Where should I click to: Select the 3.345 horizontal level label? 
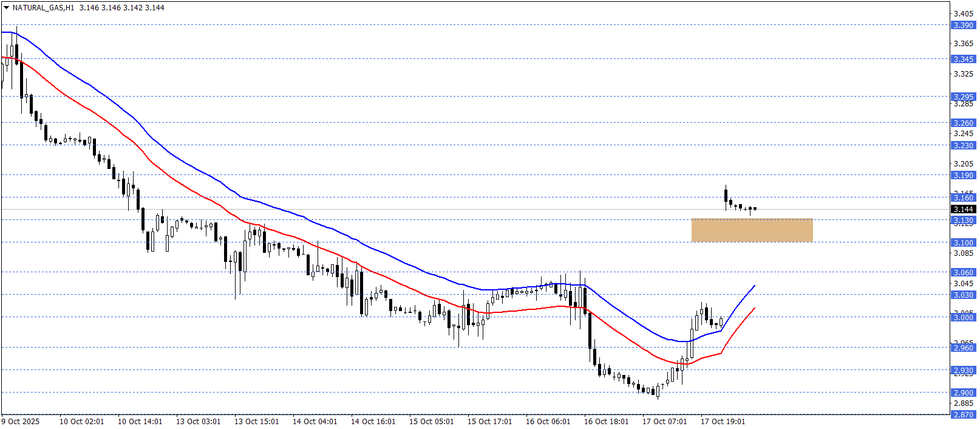[963, 60]
